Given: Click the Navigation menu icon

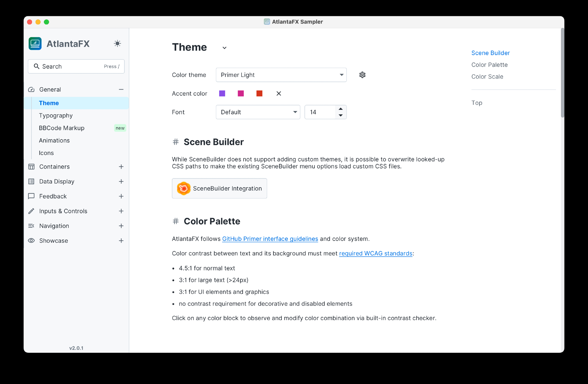Looking at the screenshot, I should coord(31,226).
